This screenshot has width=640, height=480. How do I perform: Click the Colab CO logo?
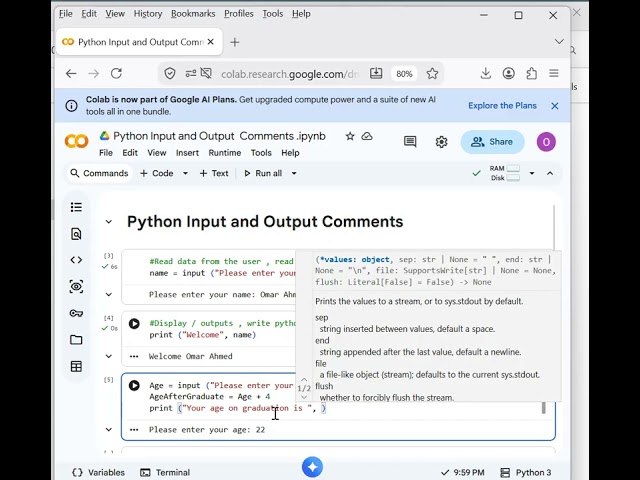[x=76, y=141]
